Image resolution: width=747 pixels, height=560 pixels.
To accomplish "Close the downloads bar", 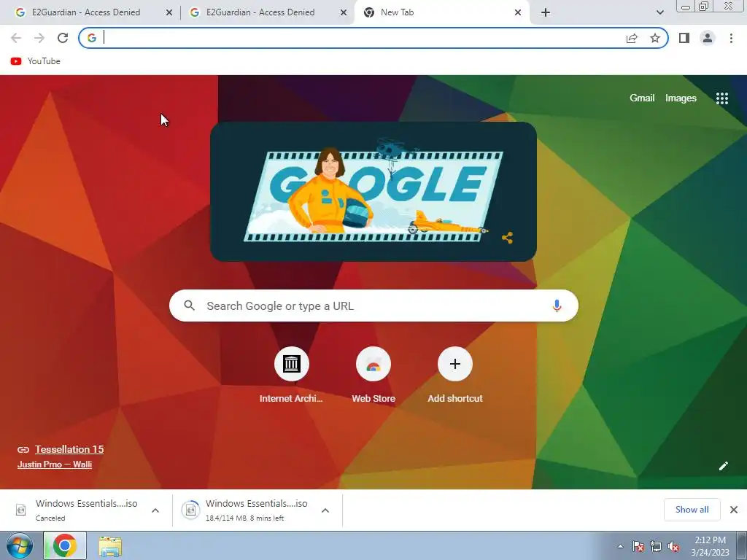I will point(734,510).
